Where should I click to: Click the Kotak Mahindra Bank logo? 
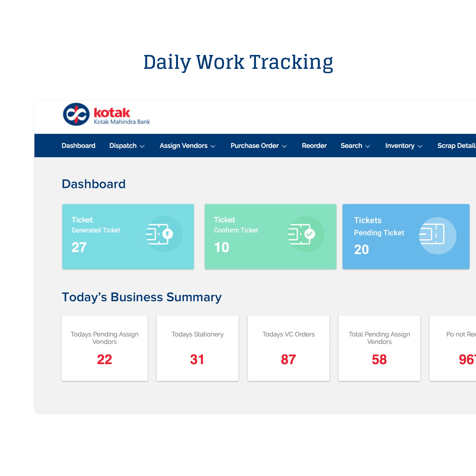point(107,114)
